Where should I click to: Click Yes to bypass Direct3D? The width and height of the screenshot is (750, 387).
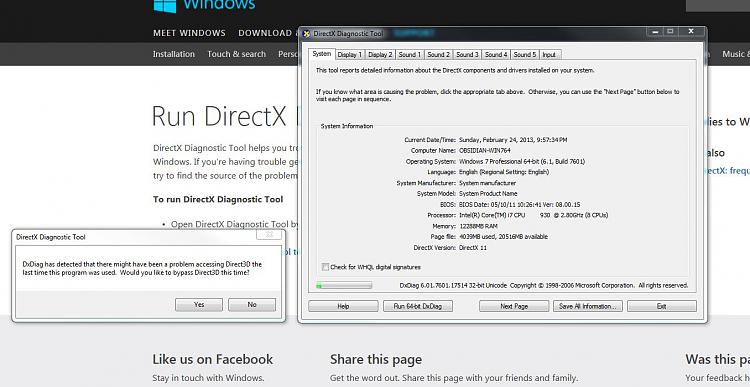[199, 305]
